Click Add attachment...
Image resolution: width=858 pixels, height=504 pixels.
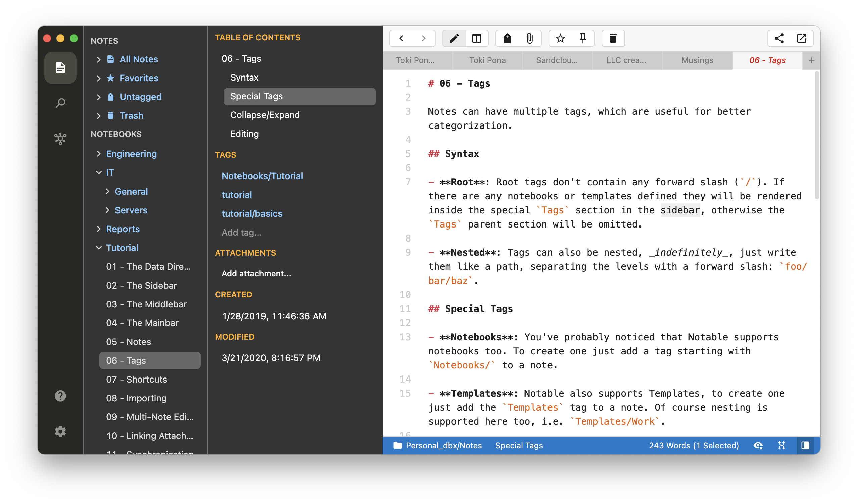tap(256, 273)
